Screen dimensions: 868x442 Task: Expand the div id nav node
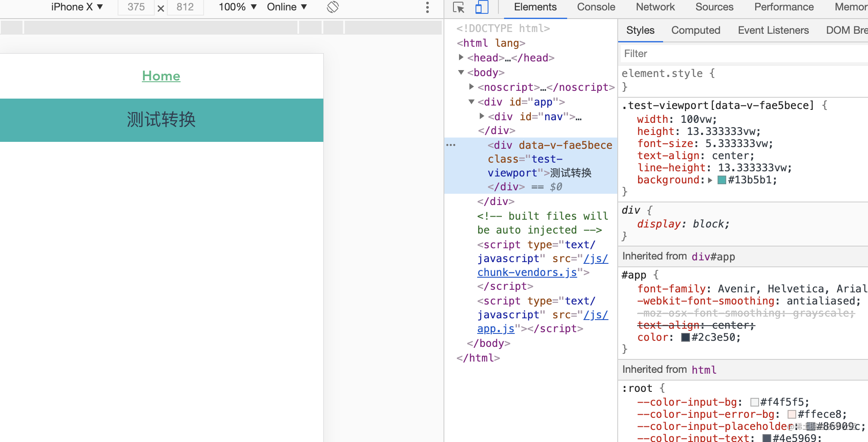click(482, 116)
